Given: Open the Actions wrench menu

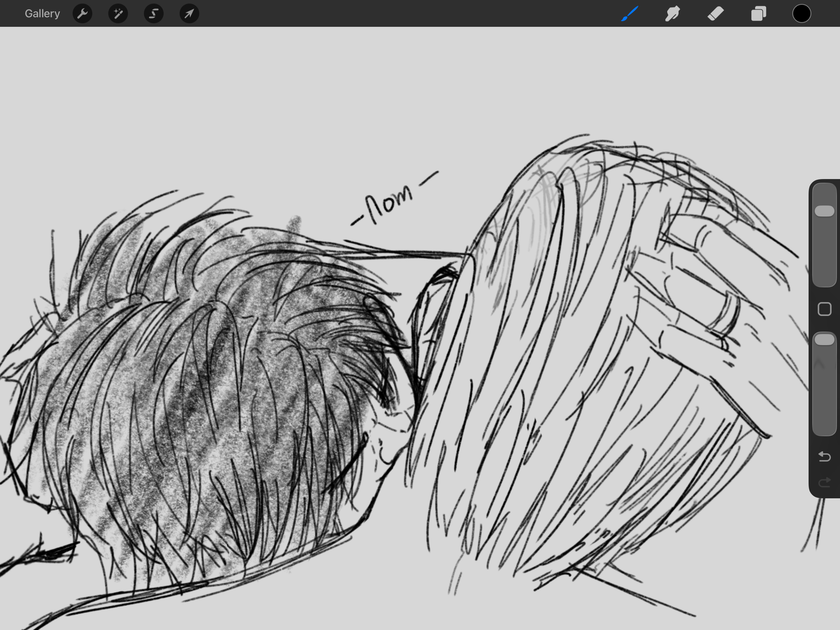Looking at the screenshot, I should pyautogui.click(x=82, y=13).
